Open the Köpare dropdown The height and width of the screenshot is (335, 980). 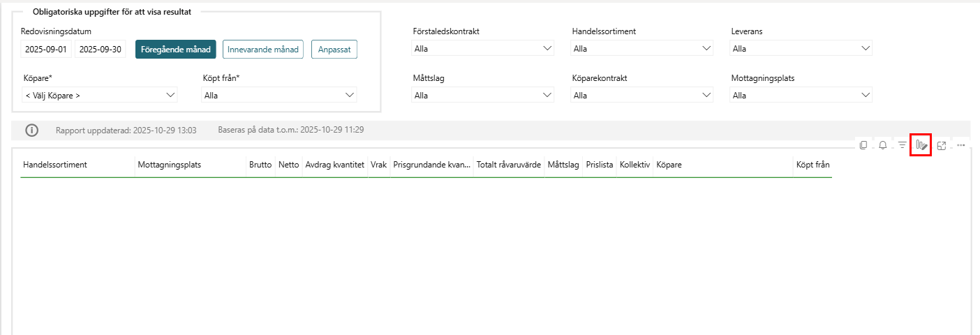(x=99, y=95)
